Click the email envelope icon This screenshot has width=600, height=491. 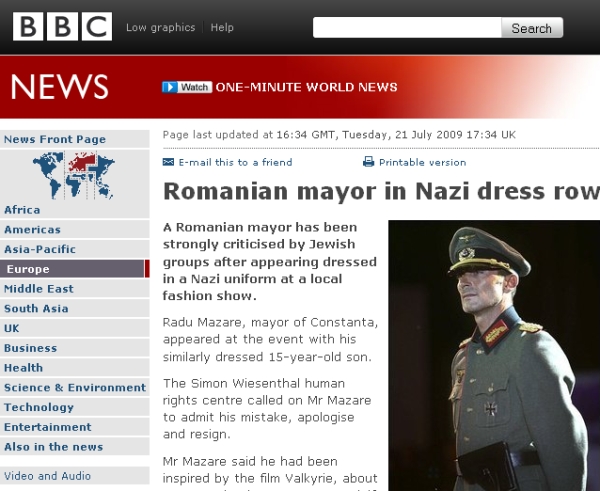tap(168, 162)
